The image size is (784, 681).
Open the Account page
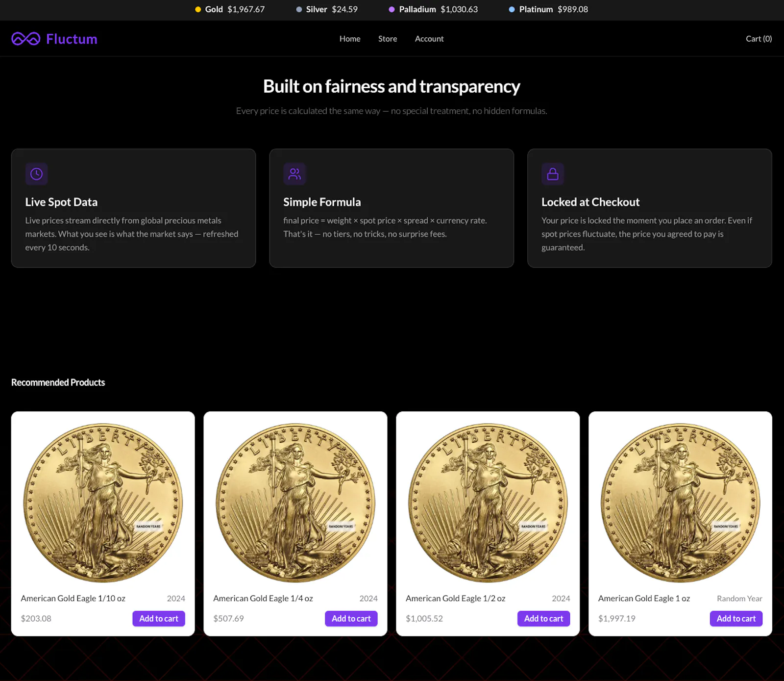[429, 39]
